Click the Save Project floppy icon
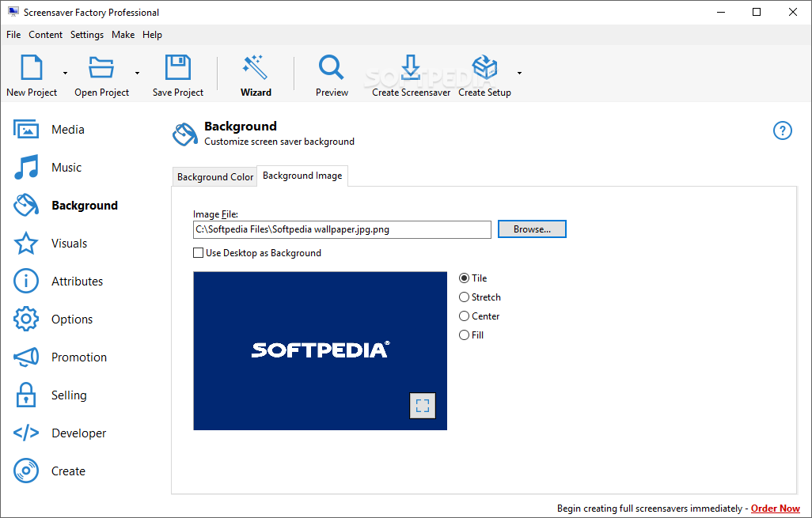The height and width of the screenshot is (518, 812). (x=177, y=68)
